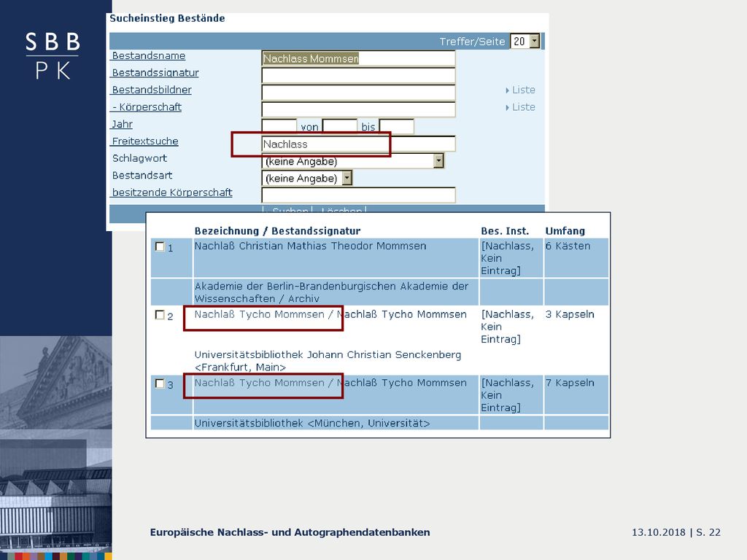Screen dimensions: 747x560
Task: Click the 'Treffer/Seite' label
Action: 472,42
